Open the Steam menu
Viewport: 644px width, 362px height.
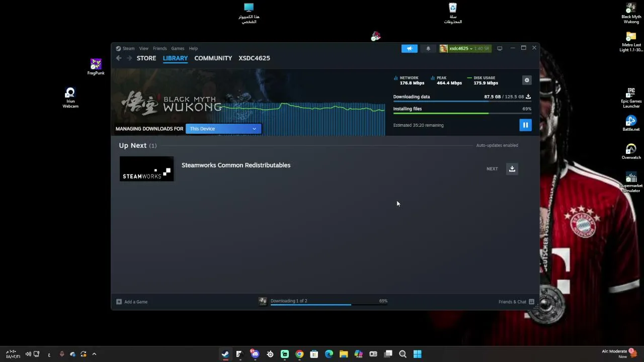(x=128, y=48)
